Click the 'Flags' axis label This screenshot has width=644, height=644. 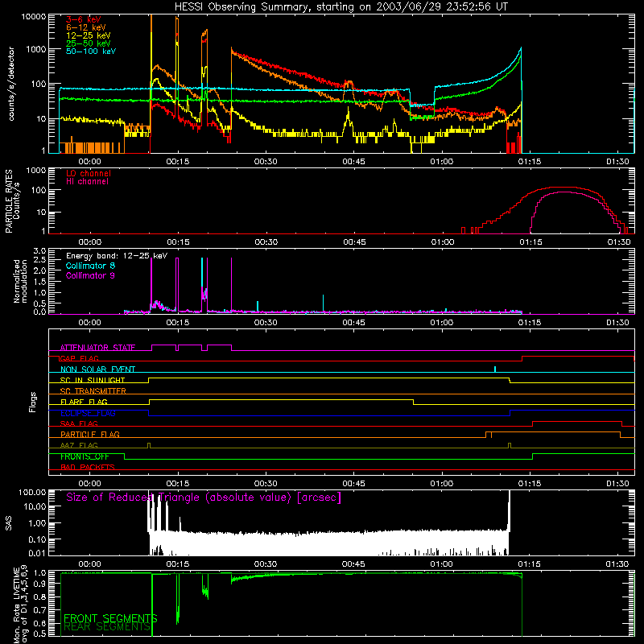pos(32,402)
